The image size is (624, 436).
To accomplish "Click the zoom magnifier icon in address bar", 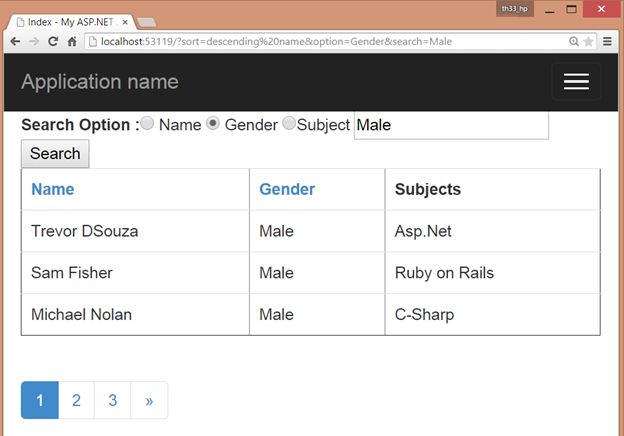I will tap(573, 41).
